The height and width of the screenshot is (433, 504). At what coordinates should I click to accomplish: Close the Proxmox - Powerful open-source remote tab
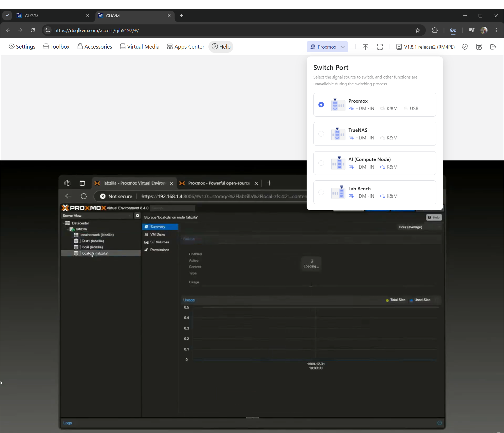point(256,183)
